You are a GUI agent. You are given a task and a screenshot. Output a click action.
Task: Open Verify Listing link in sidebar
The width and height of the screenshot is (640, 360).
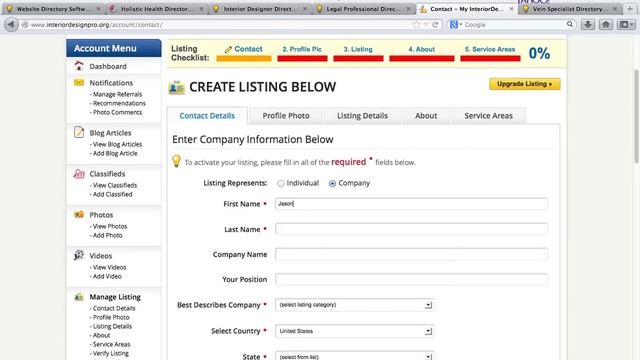110,353
